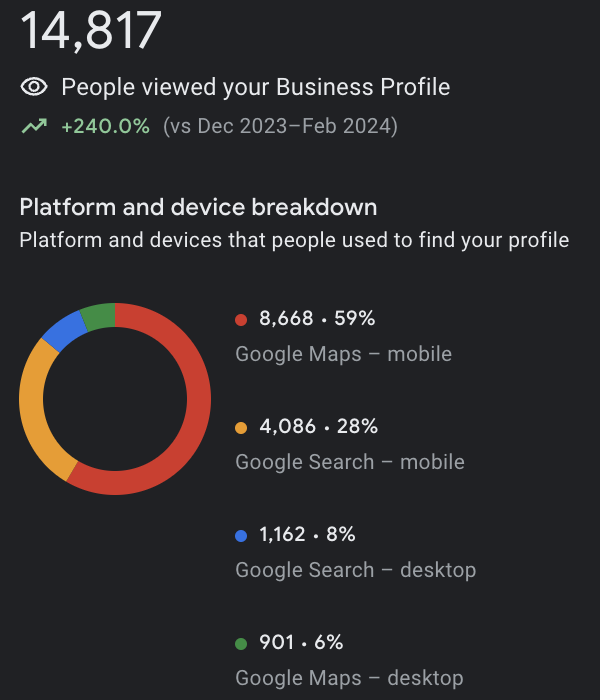Click the blue legend dot for Search desktop
The width and height of the screenshot is (600, 700).
coord(241,535)
